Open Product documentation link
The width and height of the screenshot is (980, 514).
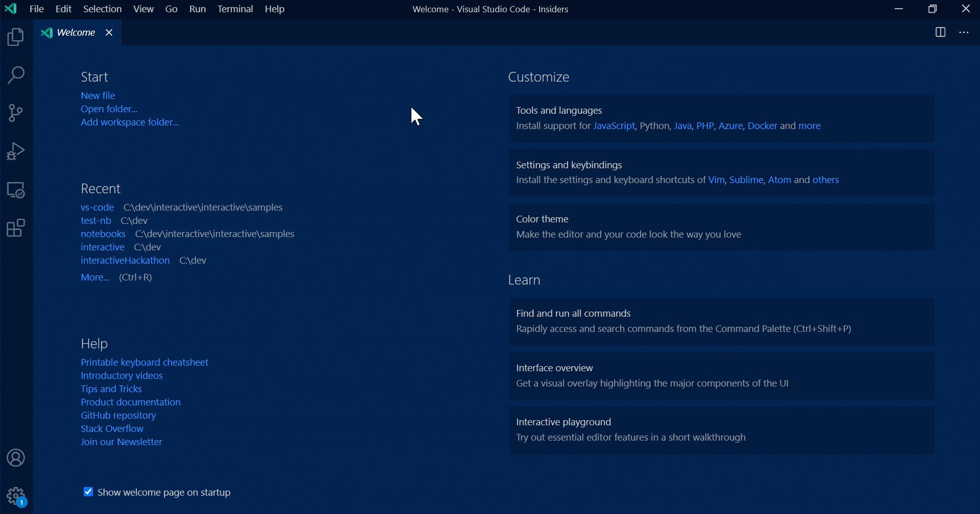coord(131,402)
